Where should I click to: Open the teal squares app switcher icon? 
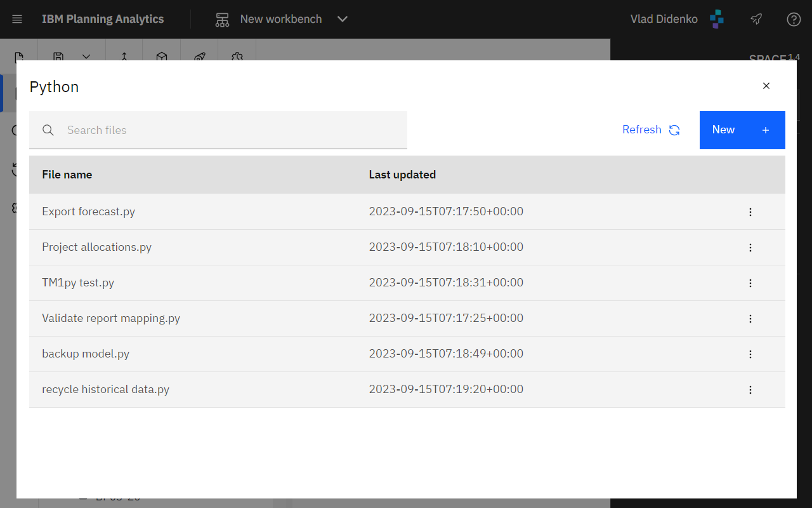pos(717,19)
